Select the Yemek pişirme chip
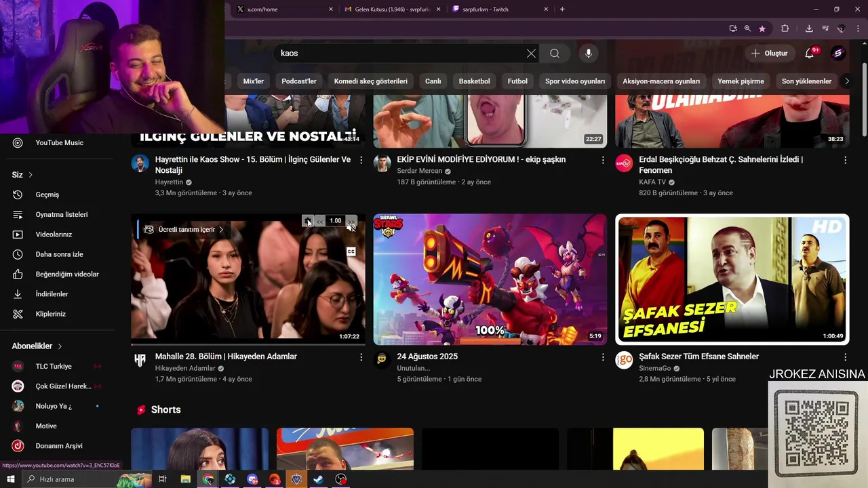The width and height of the screenshot is (868, 488). tap(741, 81)
